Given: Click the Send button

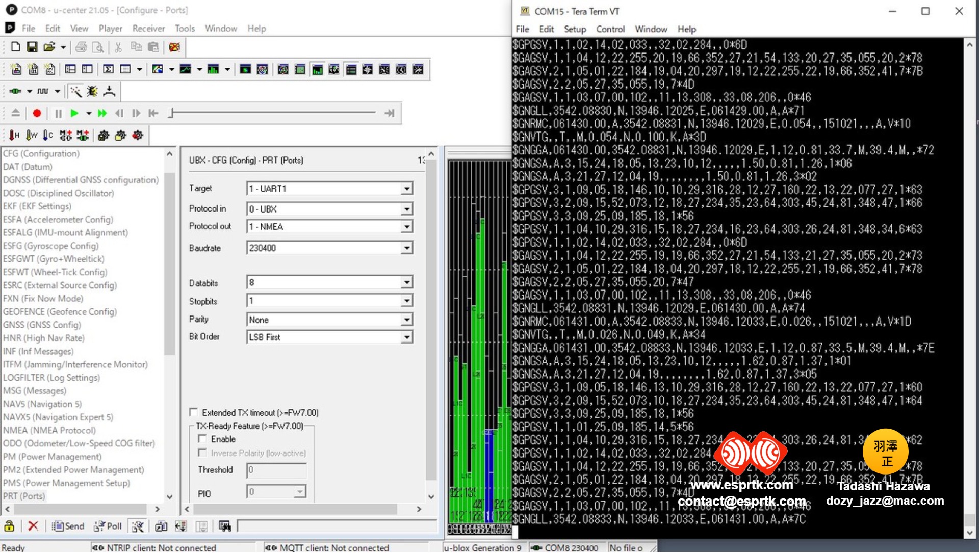Looking at the screenshot, I should pos(68,526).
